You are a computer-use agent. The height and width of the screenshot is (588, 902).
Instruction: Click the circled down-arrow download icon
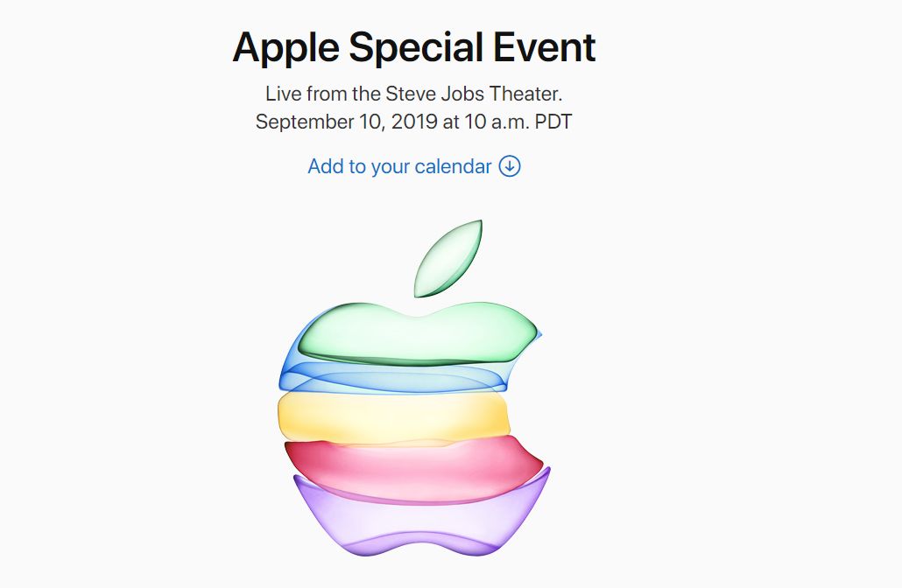pyautogui.click(x=510, y=166)
